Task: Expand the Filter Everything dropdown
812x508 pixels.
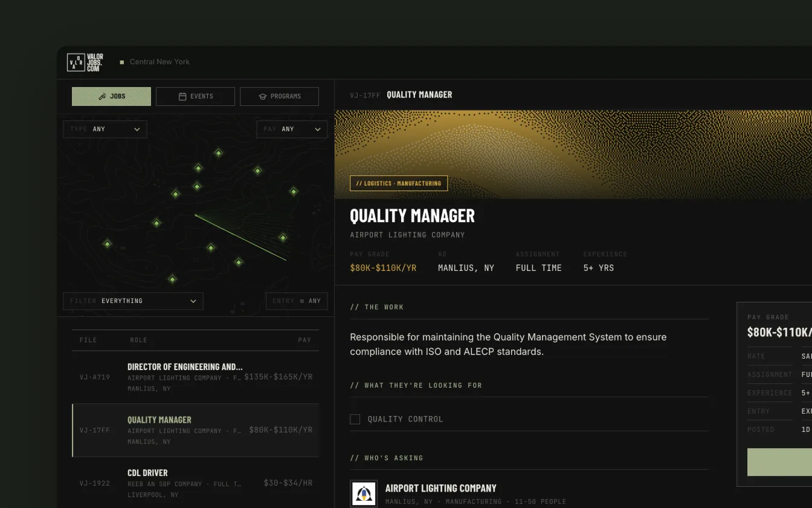Action: [133, 301]
